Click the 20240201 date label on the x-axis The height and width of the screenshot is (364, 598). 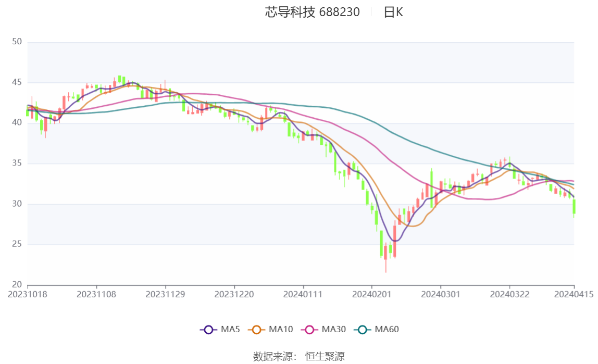(x=372, y=294)
